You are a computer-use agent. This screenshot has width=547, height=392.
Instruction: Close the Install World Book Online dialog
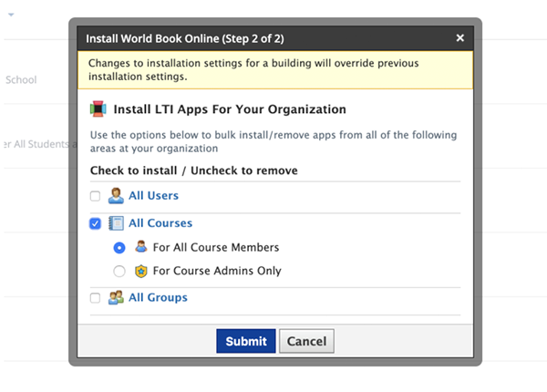(460, 37)
